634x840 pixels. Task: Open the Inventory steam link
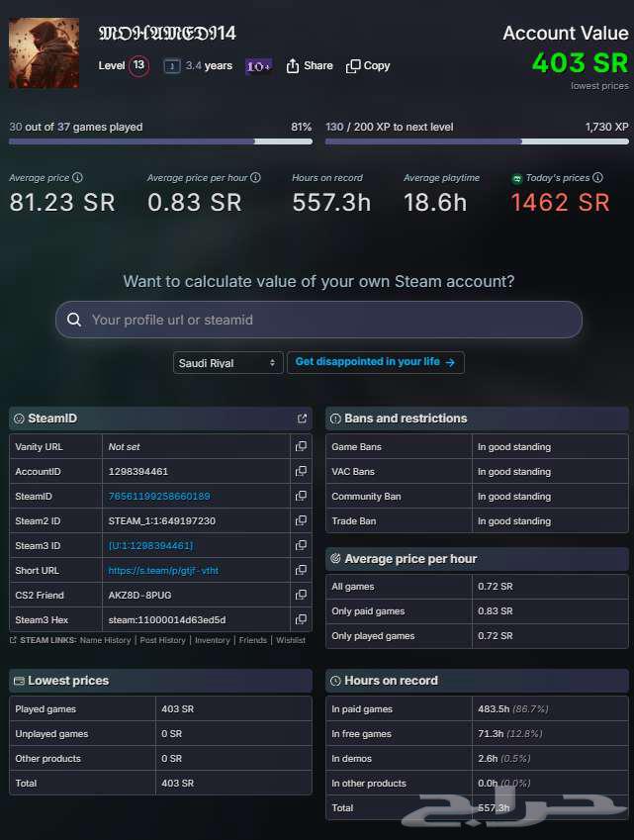(212, 640)
